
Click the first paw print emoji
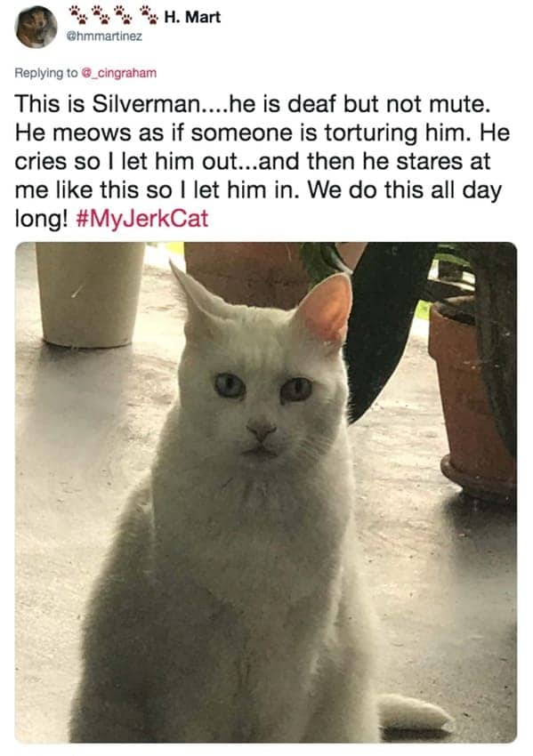point(77,15)
